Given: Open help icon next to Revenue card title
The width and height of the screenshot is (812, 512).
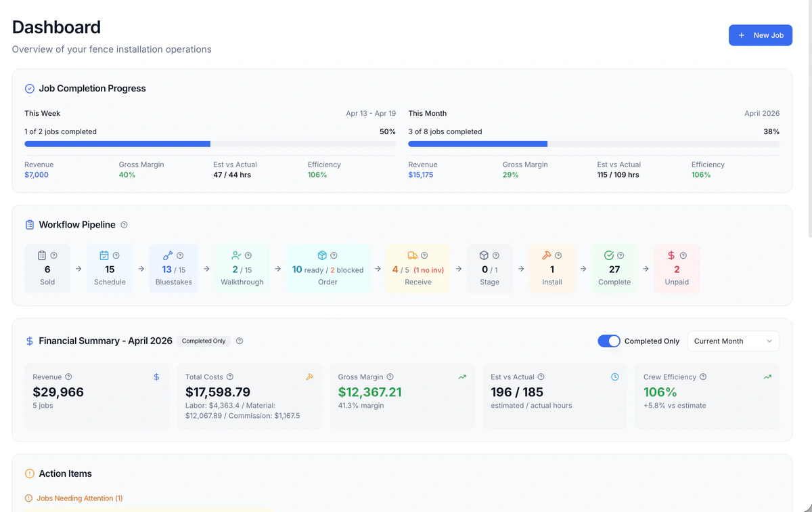Looking at the screenshot, I should coord(68,377).
